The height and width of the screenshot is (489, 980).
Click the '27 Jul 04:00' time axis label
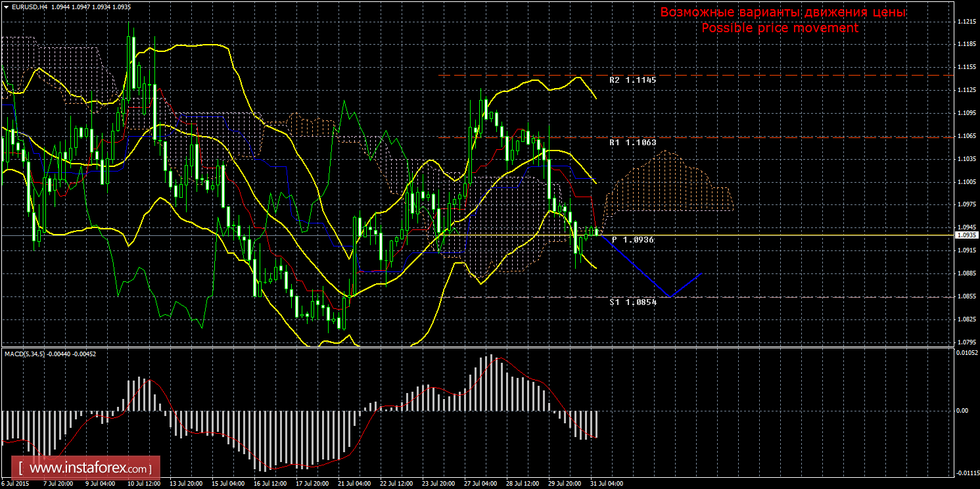[480, 484]
